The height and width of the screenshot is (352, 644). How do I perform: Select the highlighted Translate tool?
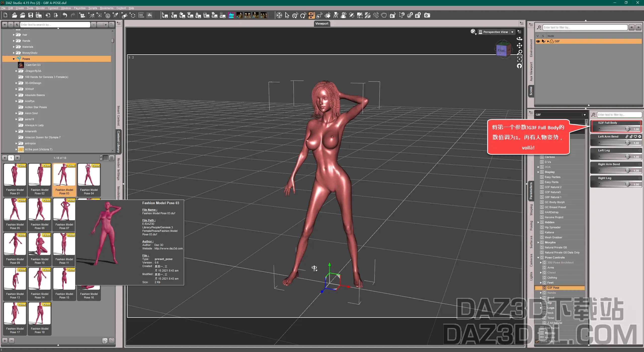(311, 15)
